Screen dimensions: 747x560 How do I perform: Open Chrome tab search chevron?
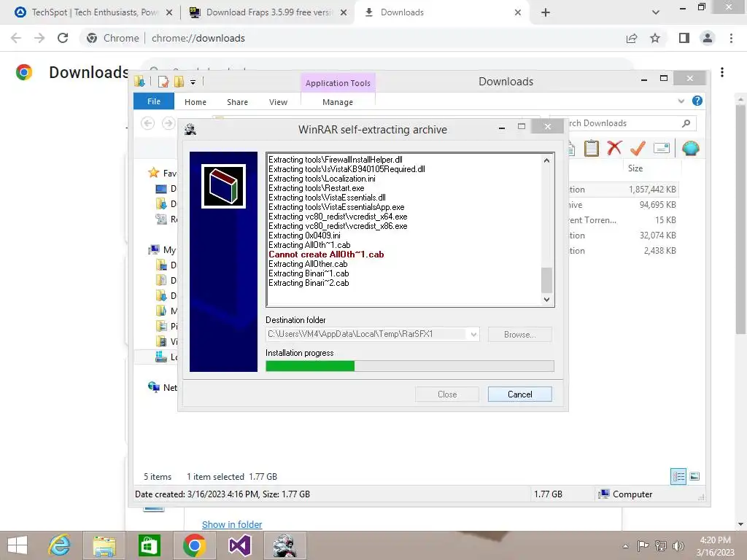click(x=656, y=12)
